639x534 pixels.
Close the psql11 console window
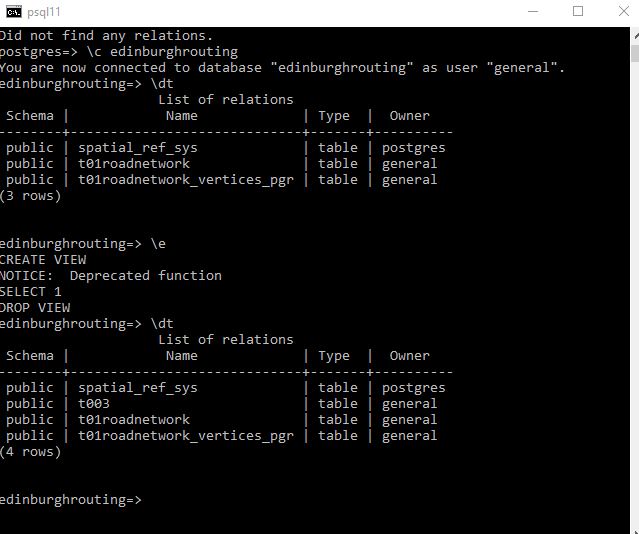624,11
